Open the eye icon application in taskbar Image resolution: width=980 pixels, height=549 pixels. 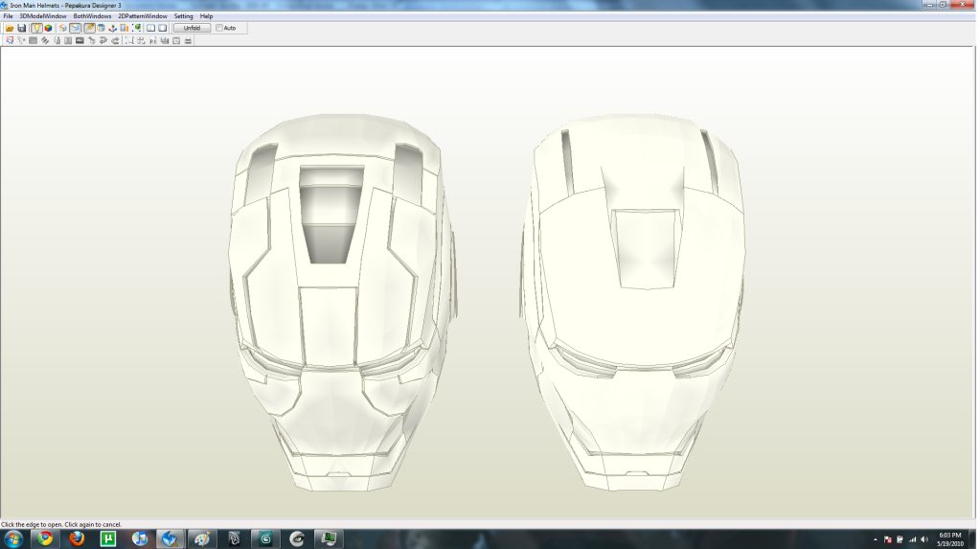click(298, 538)
